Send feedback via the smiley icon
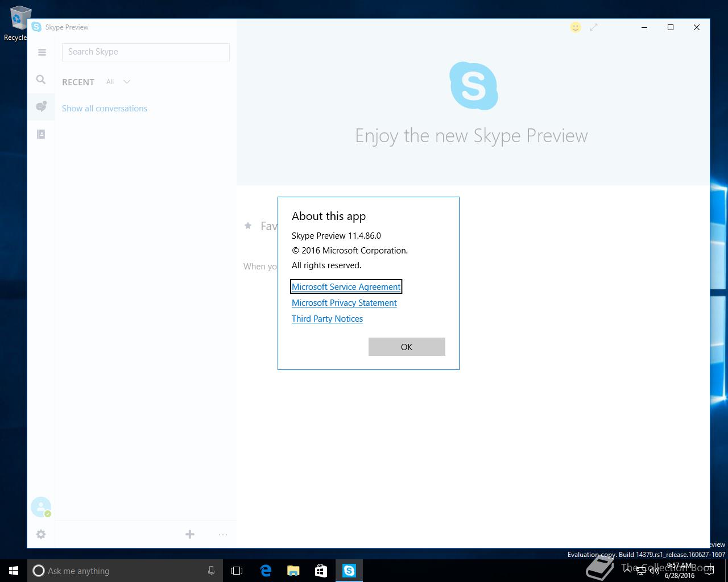Viewport: 728px width, 582px height. [x=576, y=27]
